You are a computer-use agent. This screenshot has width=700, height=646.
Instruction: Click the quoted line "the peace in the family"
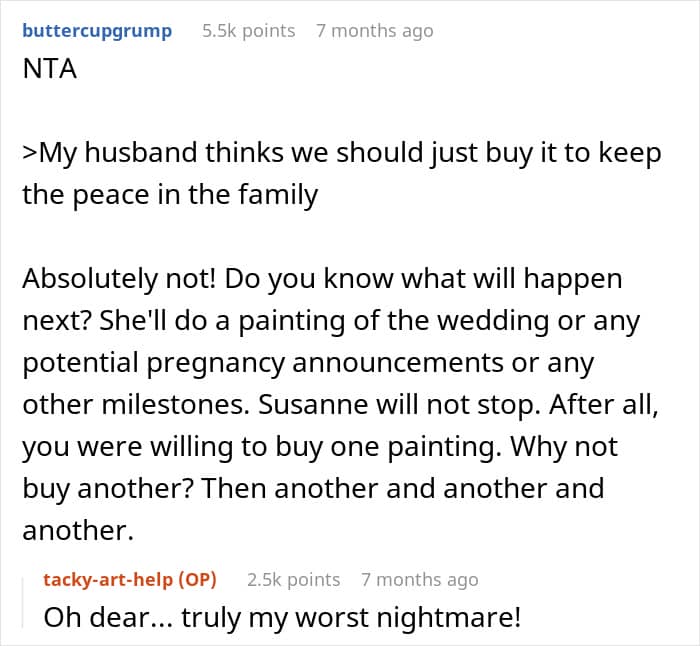tap(170, 194)
